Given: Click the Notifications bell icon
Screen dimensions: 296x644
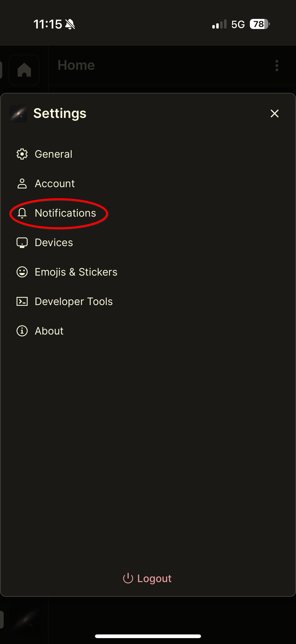Looking at the screenshot, I should pyautogui.click(x=22, y=213).
